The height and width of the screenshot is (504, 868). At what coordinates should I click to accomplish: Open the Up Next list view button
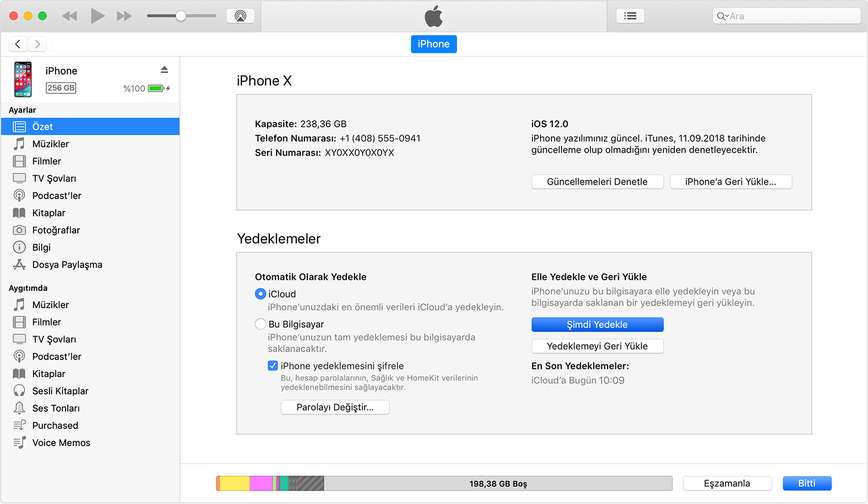tap(630, 16)
